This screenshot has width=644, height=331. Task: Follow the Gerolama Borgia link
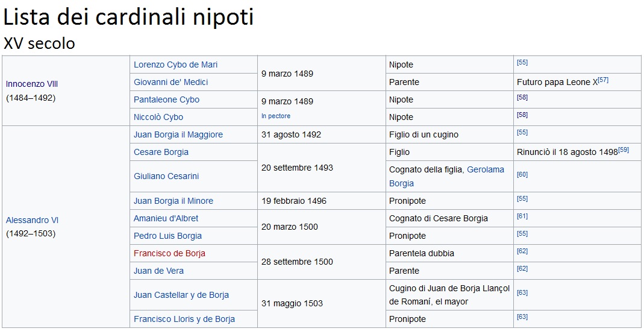click(447, 177)
